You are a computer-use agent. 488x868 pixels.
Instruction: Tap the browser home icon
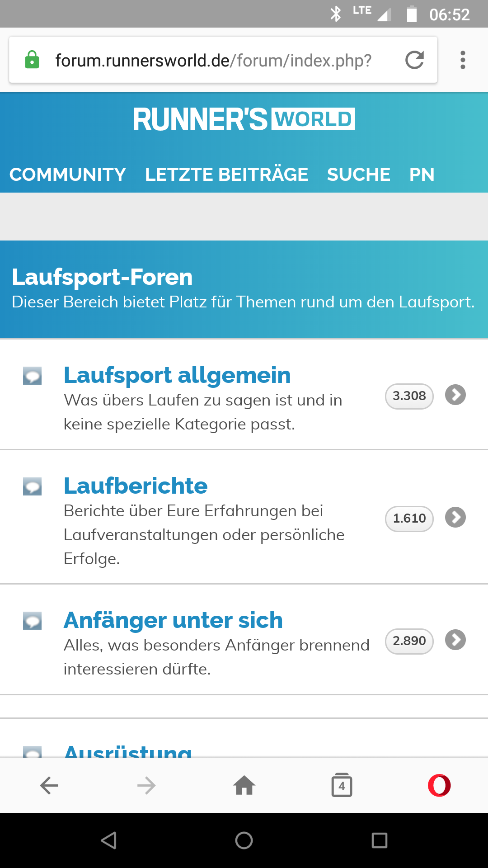pos(244,786)
